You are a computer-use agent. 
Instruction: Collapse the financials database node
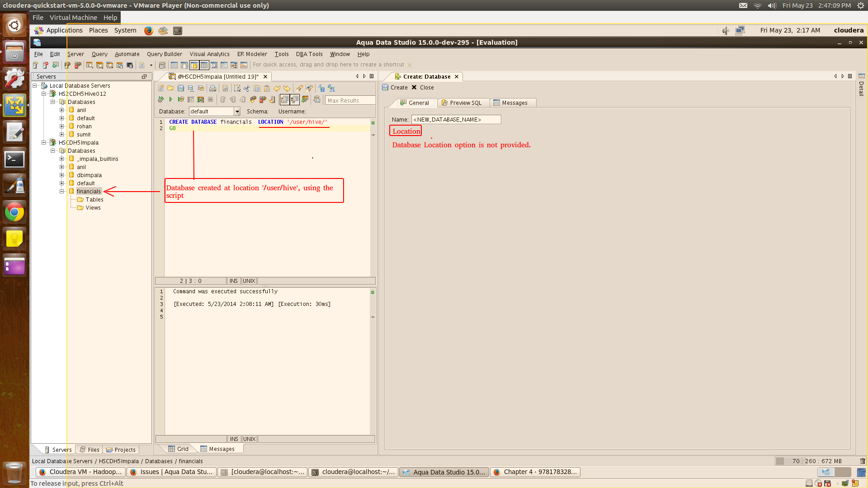(x=62, y=191)
